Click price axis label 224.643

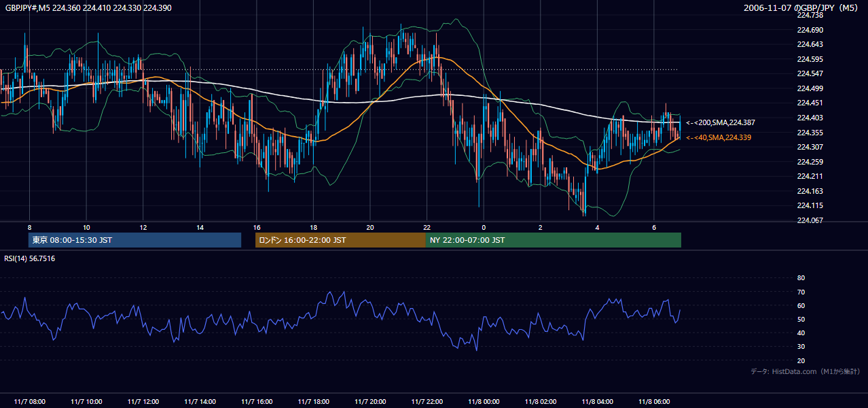coord(810,44)
